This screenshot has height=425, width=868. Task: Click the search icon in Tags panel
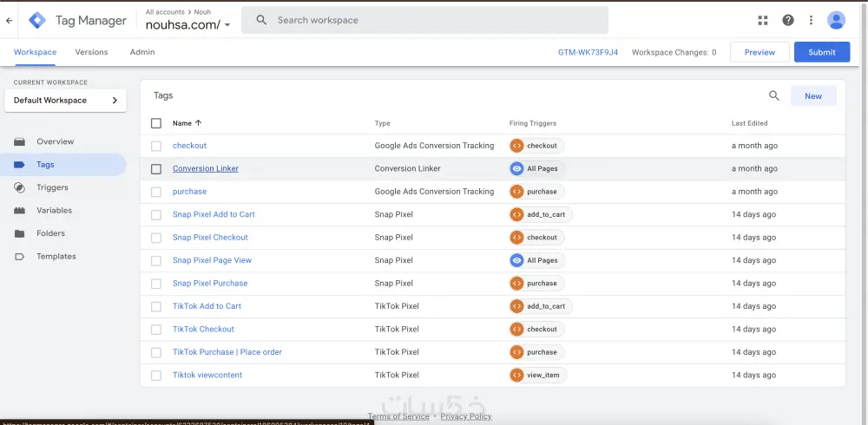(x=774, y=96)
